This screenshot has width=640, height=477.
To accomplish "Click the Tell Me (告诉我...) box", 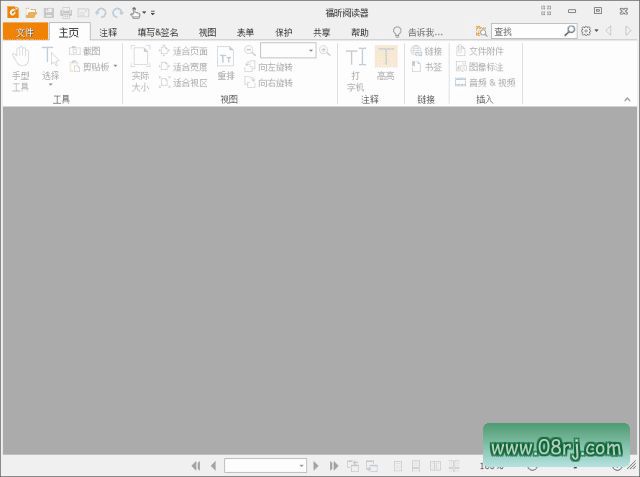I will (x=418, y=32).
